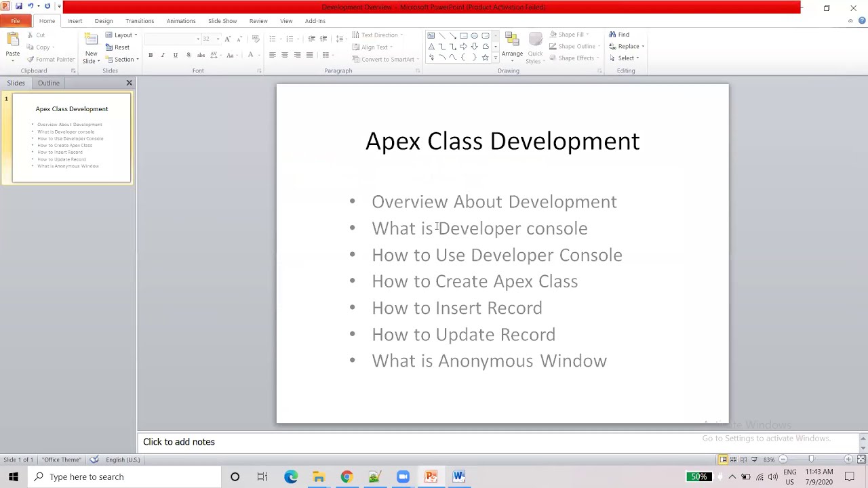Open the File backstage menu

click(15, 21)
